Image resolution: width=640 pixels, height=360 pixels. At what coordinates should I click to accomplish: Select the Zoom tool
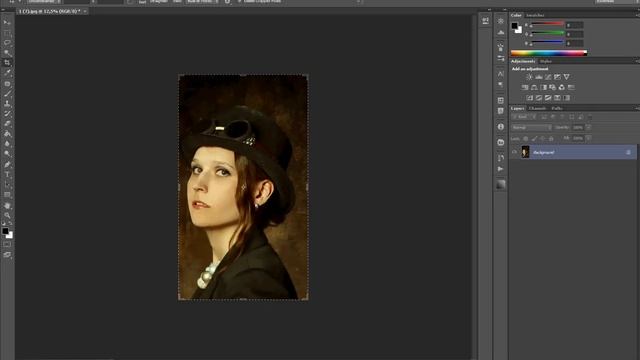coord(7,216)
